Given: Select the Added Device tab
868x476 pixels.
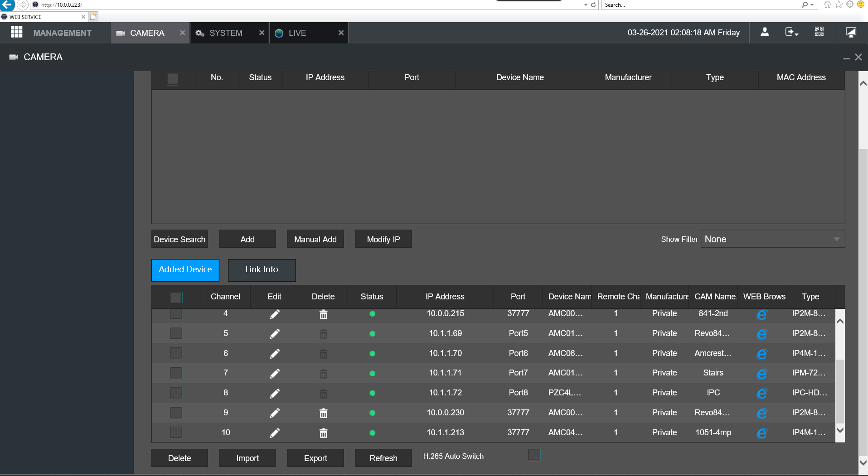Looking at the screenshot, I should 185,269.
